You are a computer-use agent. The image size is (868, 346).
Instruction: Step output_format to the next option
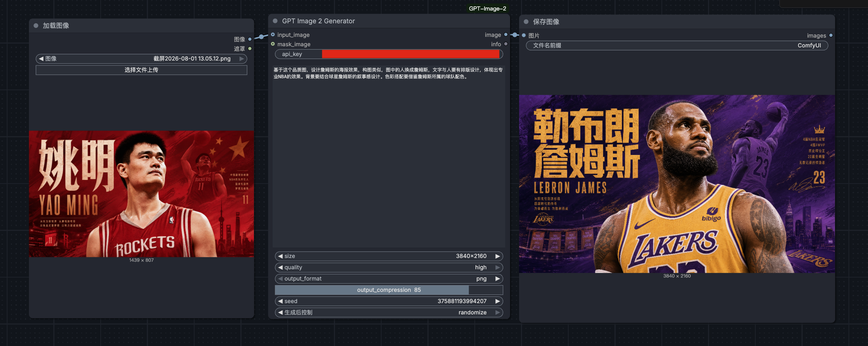click(498, 279)
